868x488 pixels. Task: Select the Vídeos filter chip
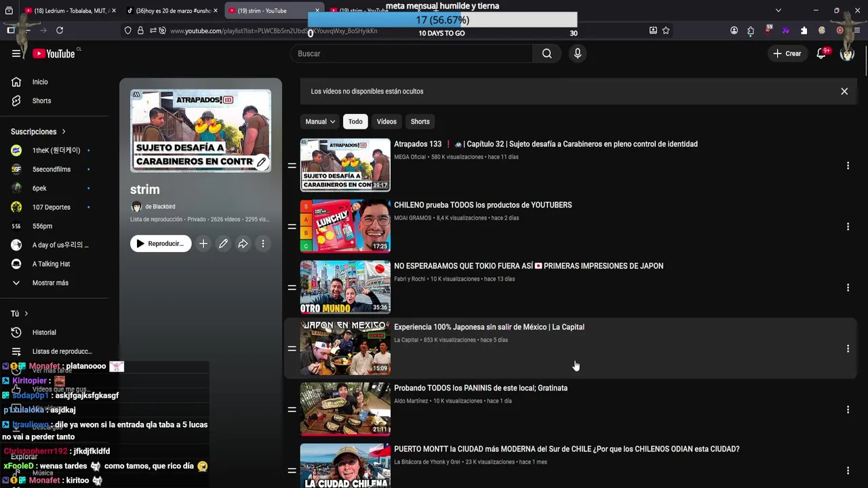click(387, 122)
